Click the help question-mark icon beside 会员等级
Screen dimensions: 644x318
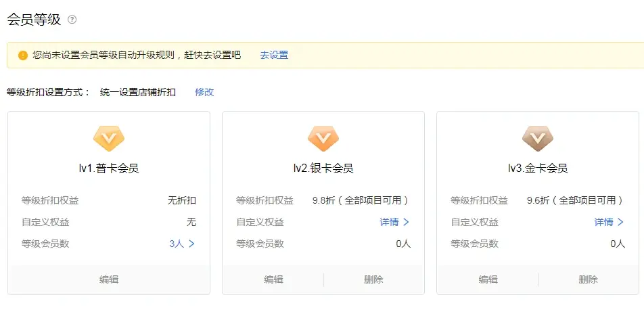coord(72,20)
